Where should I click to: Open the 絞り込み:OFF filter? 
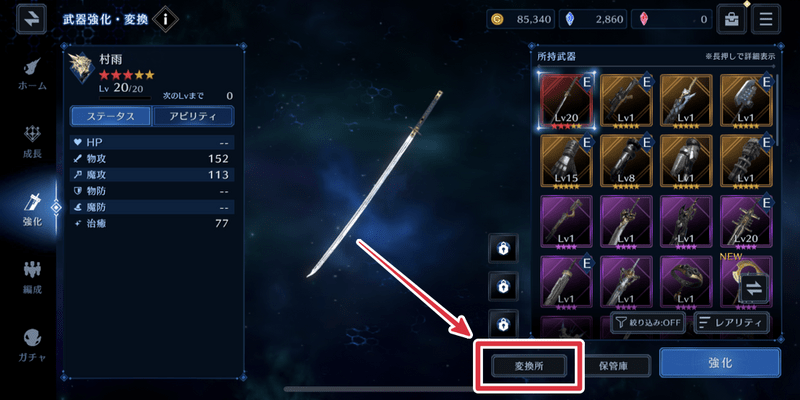[x=648, y=323]
